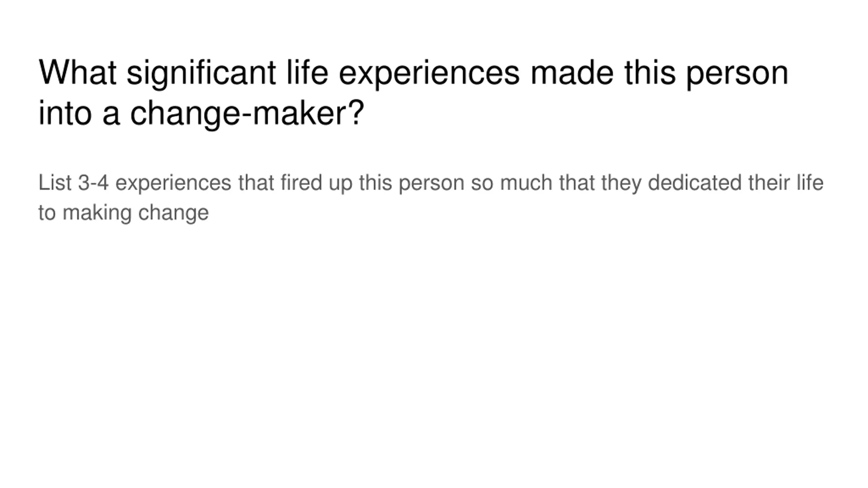Click the word "dedicated" in the subtitle
This screenshot has width=868, height=488.
[x=694, y=183]
